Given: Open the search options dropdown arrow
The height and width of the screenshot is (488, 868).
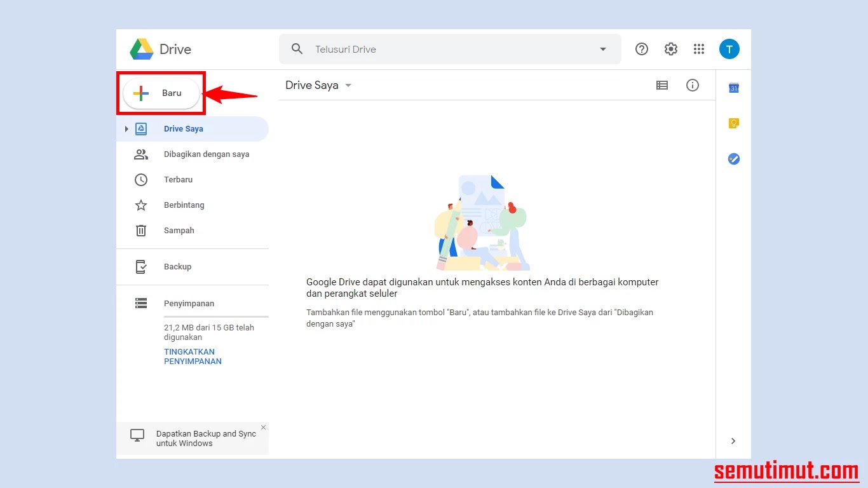Looking at the screenshot, I should 603,50.
